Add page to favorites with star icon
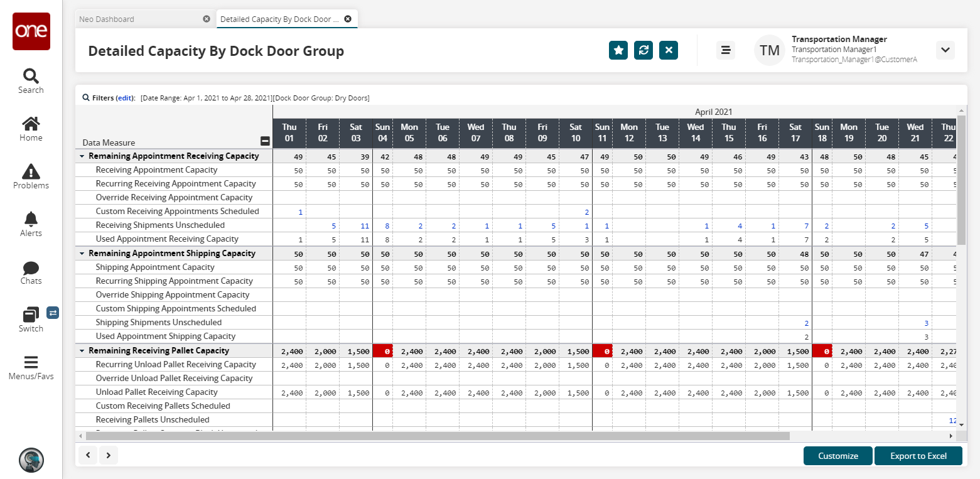This screenshot has width=980, height=479. pos(618,50)
